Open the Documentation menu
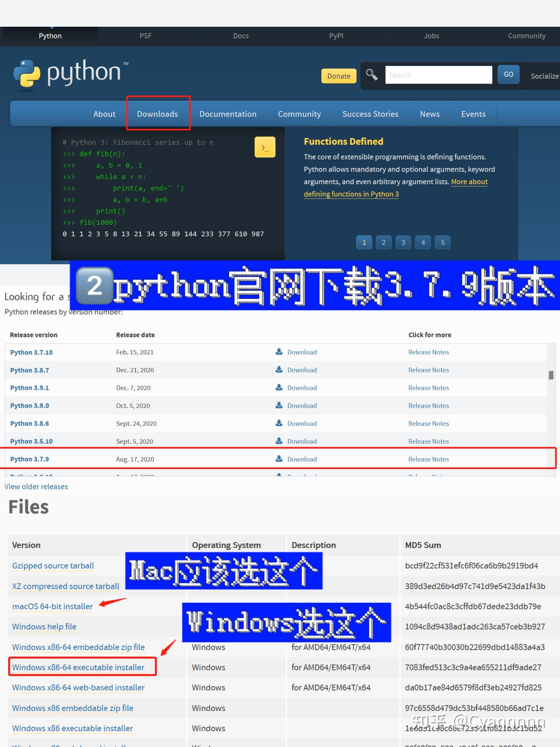 pos(228,114)
